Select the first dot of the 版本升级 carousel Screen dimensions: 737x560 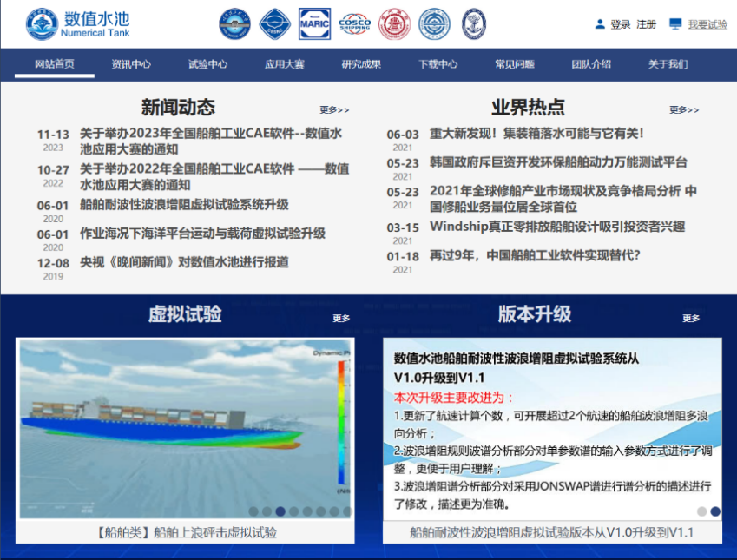(701, 511)
